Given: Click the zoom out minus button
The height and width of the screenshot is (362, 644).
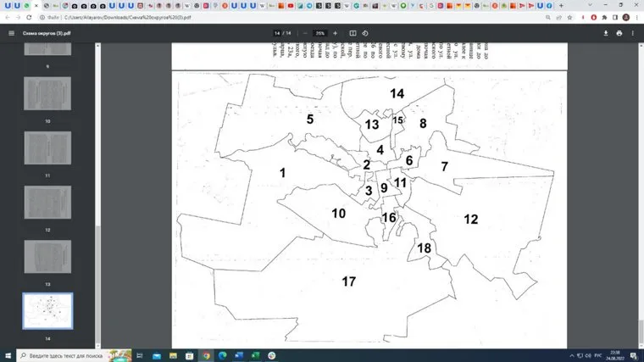Looking at the screenshot, I should pos(304,33).
